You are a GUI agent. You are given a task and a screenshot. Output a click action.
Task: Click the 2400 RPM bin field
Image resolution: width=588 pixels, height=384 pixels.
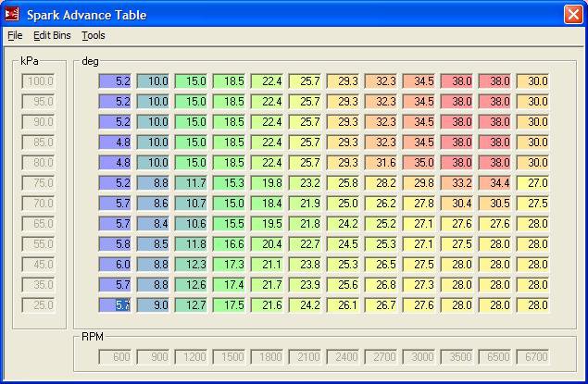click(343, 357)
